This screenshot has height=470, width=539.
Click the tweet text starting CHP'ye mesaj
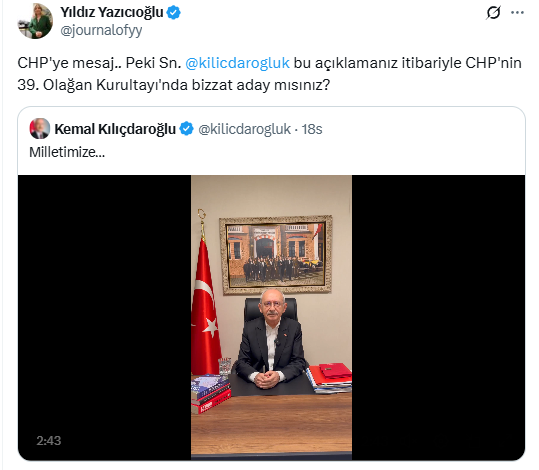pos(270,74)
